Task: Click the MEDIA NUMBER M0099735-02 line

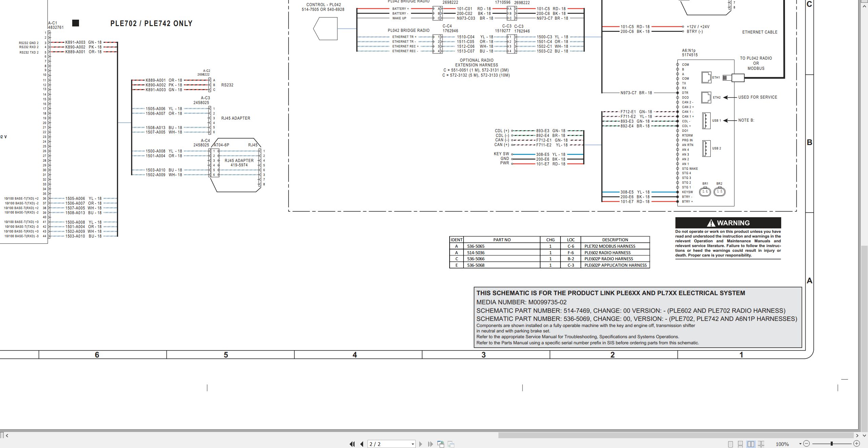Action: 521,302
